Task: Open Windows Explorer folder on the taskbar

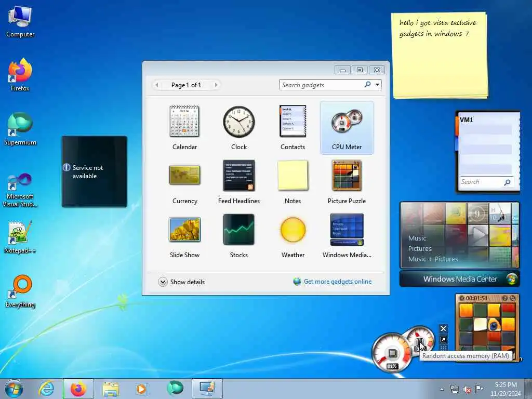Action: pyautogui.click(x=111, y=389)
